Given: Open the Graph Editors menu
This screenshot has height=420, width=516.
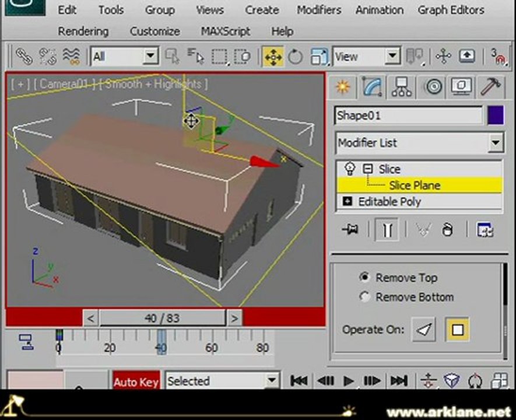Looking at the screenshot, I should [x=451, y=10].
